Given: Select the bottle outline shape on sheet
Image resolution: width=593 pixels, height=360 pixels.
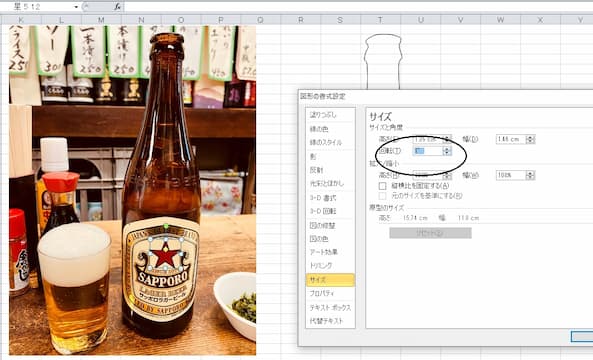Looking at the screenshot, I should click(x=382, y=61).
